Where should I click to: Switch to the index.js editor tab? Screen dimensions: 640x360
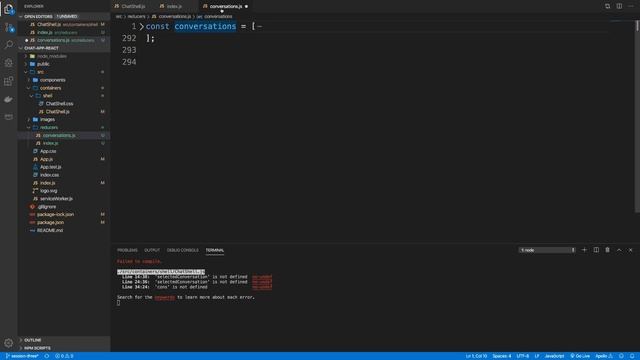pyautogui.click(x=174, y=6)
